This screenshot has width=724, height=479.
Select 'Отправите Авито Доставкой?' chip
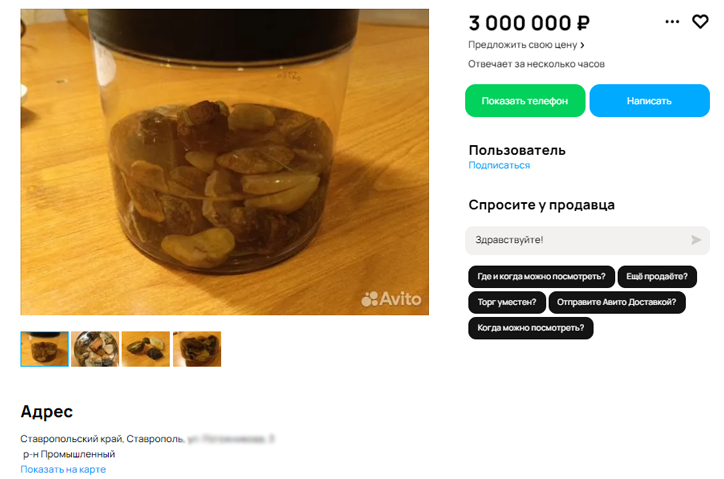pyautogui.click(x=616, y=302)
